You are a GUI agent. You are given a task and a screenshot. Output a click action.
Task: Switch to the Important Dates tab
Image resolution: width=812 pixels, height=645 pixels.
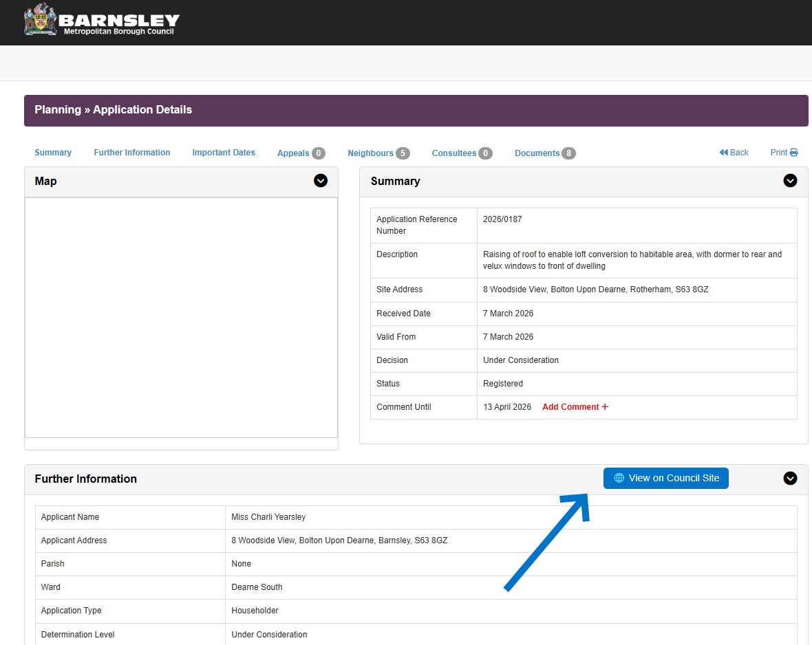pos(224,153)
